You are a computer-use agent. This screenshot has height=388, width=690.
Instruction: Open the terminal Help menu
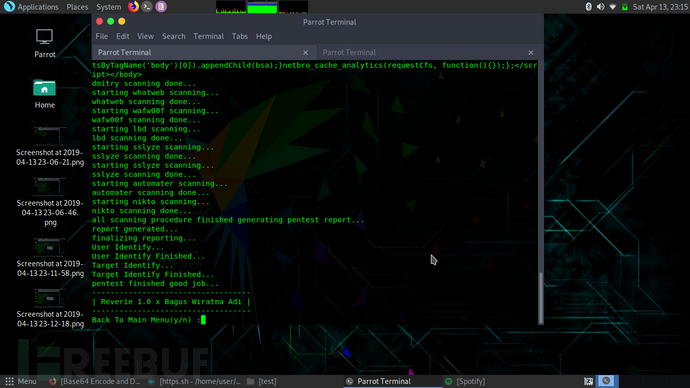[264, 36]
